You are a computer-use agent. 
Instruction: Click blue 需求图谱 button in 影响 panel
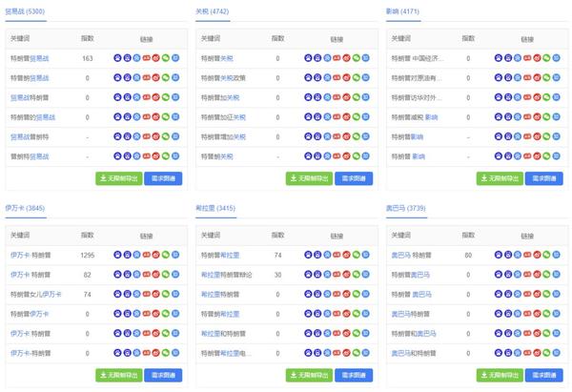pos(544,178)
